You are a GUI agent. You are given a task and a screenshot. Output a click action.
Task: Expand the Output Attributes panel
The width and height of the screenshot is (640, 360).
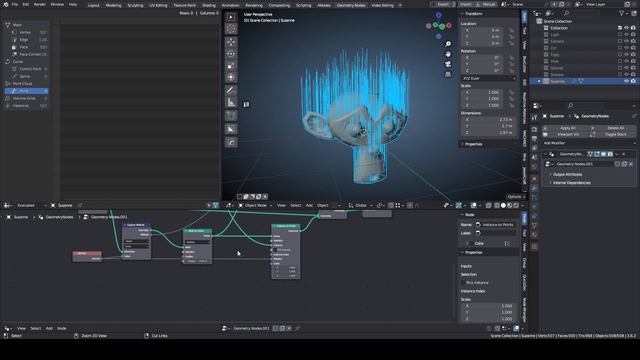click(567, 174)
